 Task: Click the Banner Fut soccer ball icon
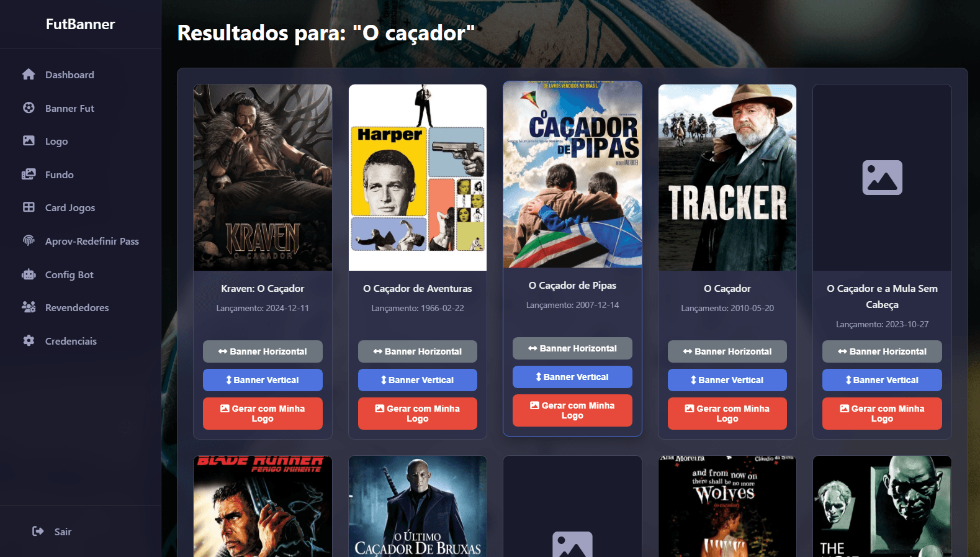[x=29, y=107]
